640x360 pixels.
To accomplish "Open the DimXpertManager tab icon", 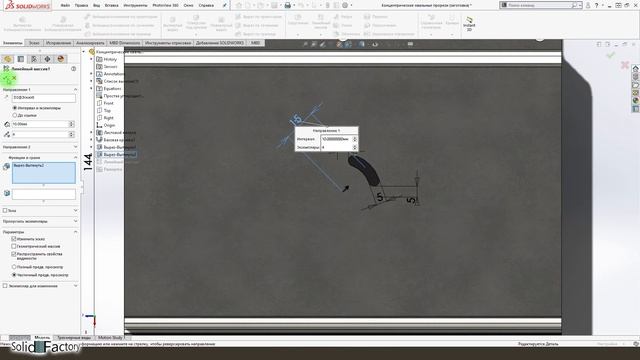I will point(47,59).
